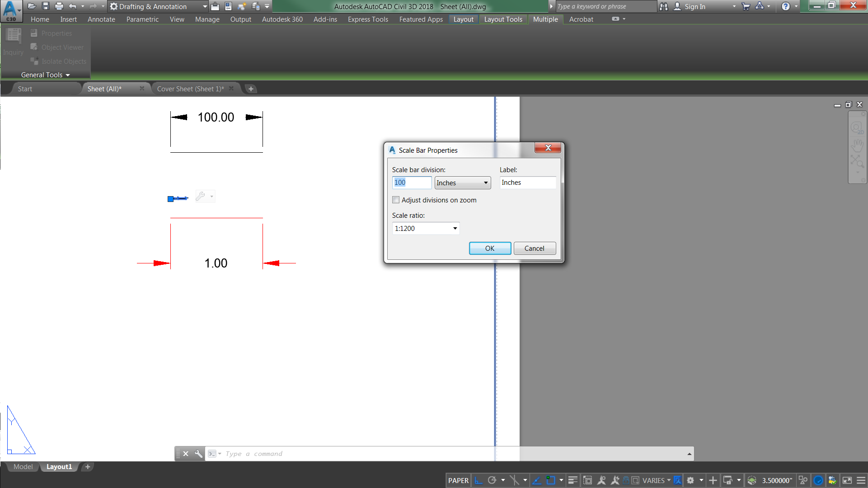
Task: Click the Plot/Print icon
Action: 59,6
